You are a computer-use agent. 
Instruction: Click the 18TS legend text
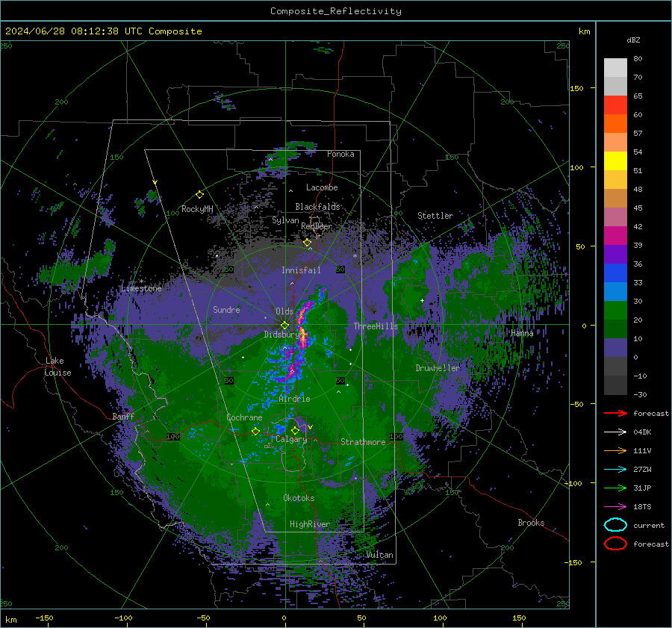pos(642,507)
